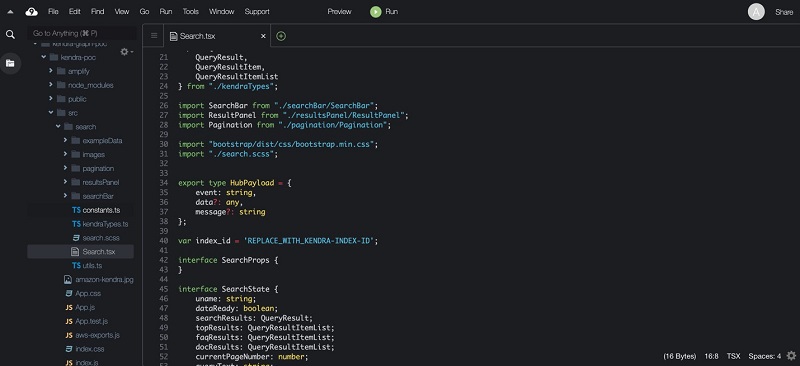
Task: Click the TS icon beside constants.ts
Action: coord(76,210)
